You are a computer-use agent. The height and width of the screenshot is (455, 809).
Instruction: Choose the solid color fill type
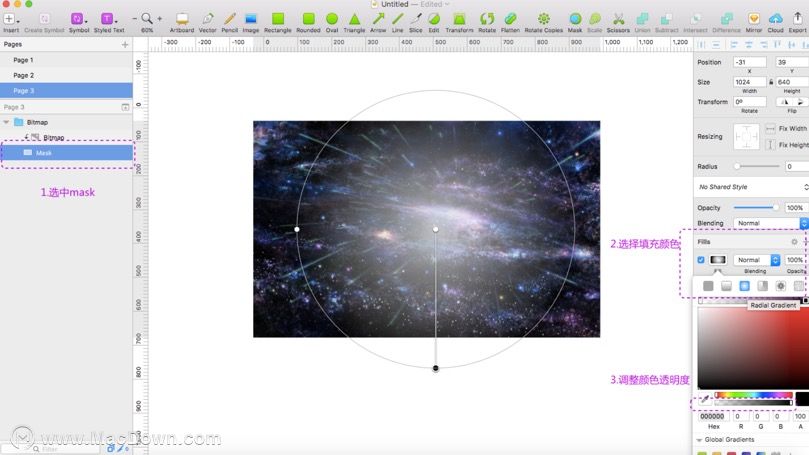(708, 286)
